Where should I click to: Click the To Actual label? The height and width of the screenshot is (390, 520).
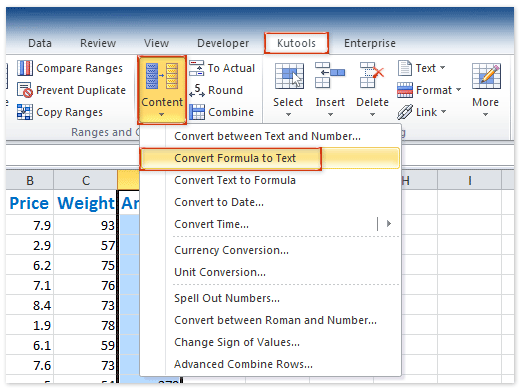pyautogui.click(x=231, y=68)
